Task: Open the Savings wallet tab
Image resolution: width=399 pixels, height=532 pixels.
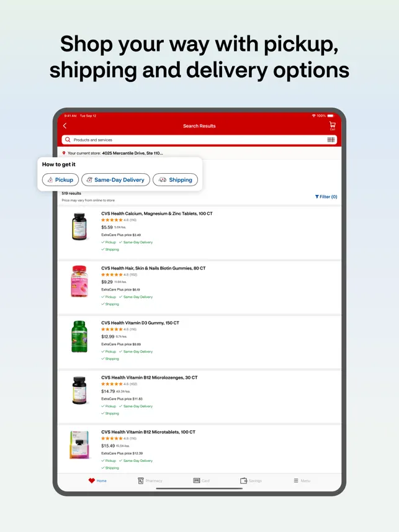Action: click(x=243, y=480)
